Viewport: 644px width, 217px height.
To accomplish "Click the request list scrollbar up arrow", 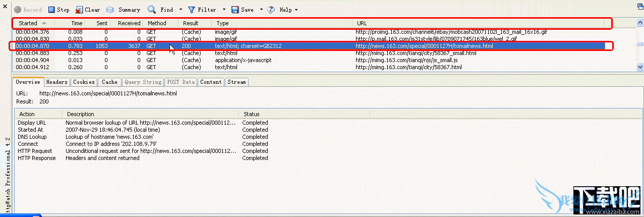I will click(640, 23).
